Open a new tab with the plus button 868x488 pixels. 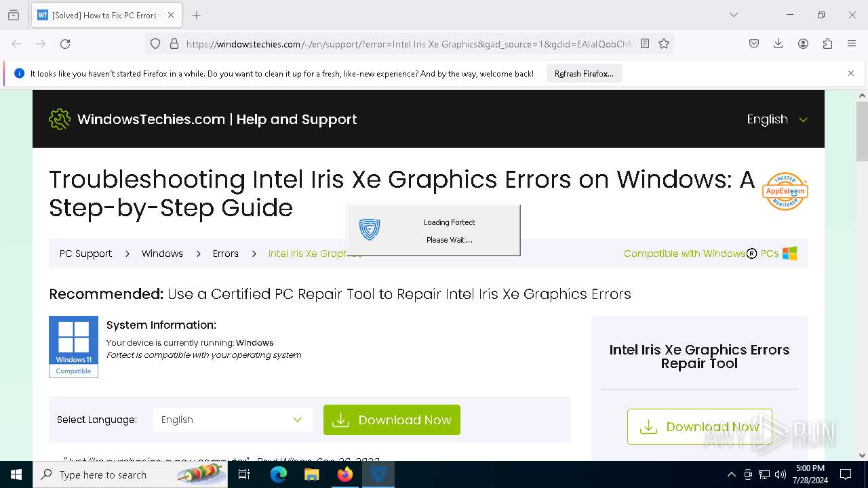tap(196, 15)
